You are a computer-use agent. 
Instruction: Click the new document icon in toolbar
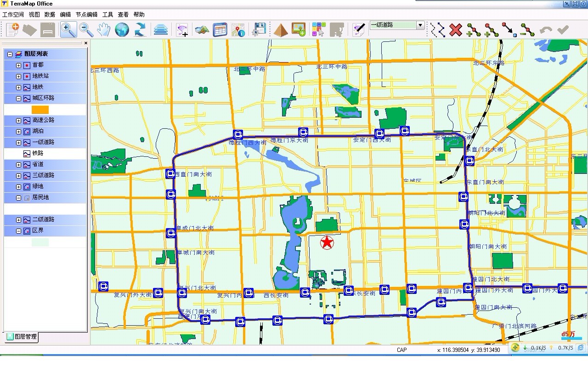pyautogui.click(x=13, y=30)
